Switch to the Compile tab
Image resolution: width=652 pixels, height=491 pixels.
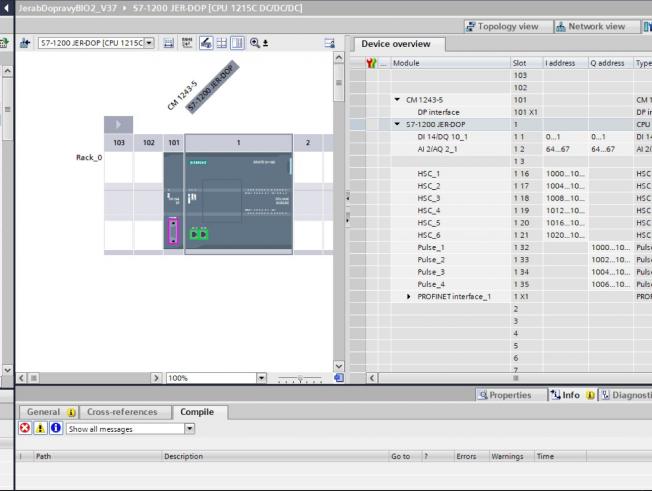[200, 412]
